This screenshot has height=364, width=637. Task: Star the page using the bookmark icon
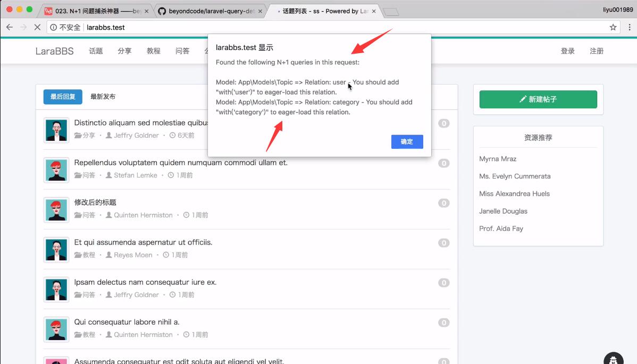click(613, 27)
